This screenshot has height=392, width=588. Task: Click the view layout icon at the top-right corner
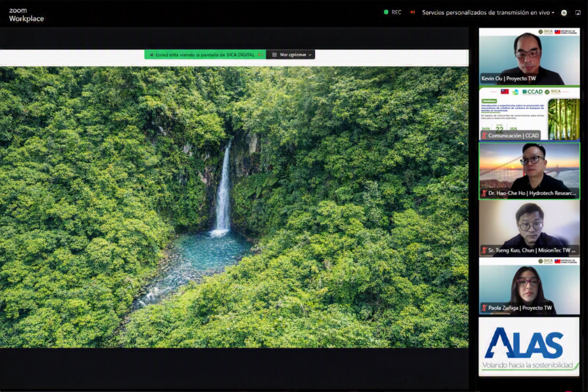tap(578, 13)
